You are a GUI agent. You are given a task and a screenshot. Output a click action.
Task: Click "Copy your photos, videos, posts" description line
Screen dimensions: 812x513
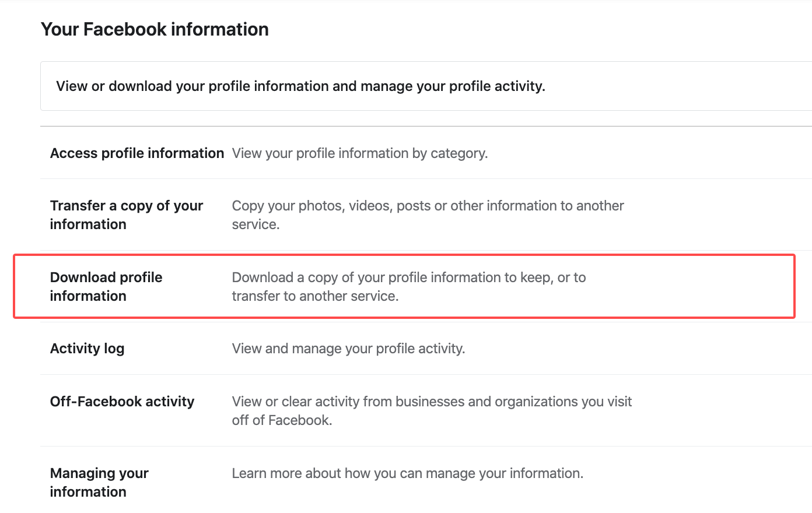428,206
